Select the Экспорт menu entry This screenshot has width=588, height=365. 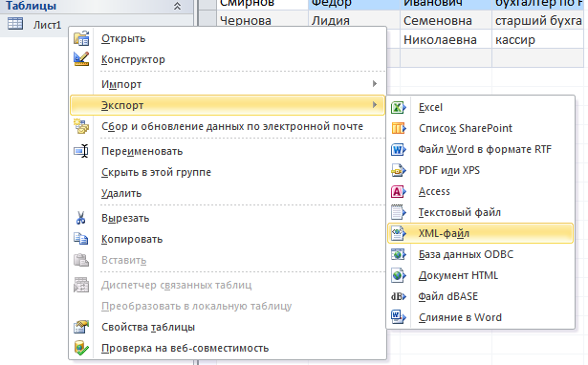pyautogui.click(x=228, y=105)
